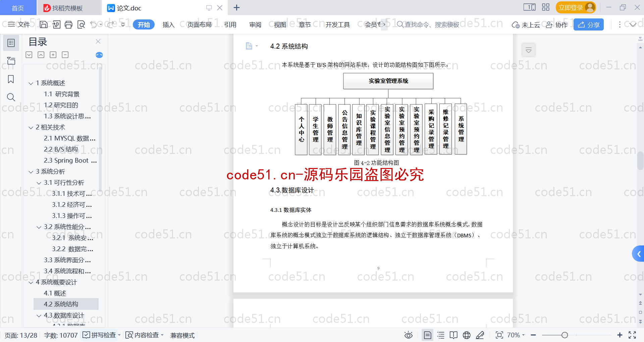
Task: Click the Save icon in quick toolbar
Action: [x=44, y=24]
